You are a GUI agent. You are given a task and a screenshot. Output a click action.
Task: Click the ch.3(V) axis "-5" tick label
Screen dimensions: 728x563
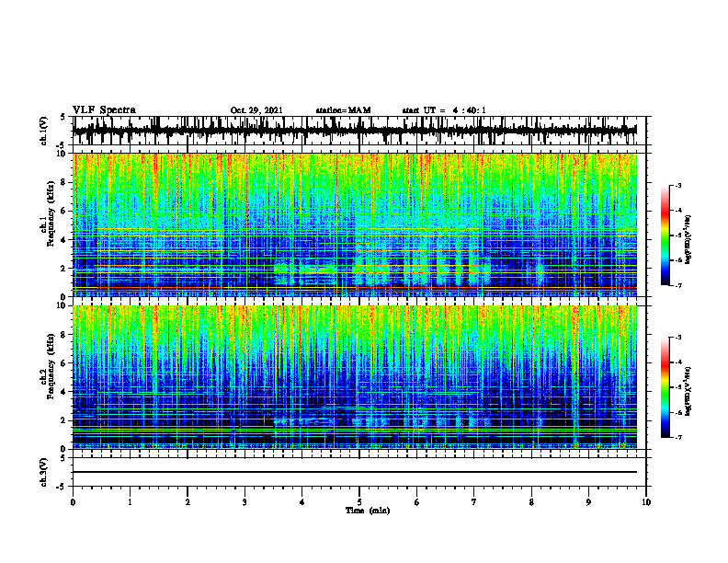point(62,487)
